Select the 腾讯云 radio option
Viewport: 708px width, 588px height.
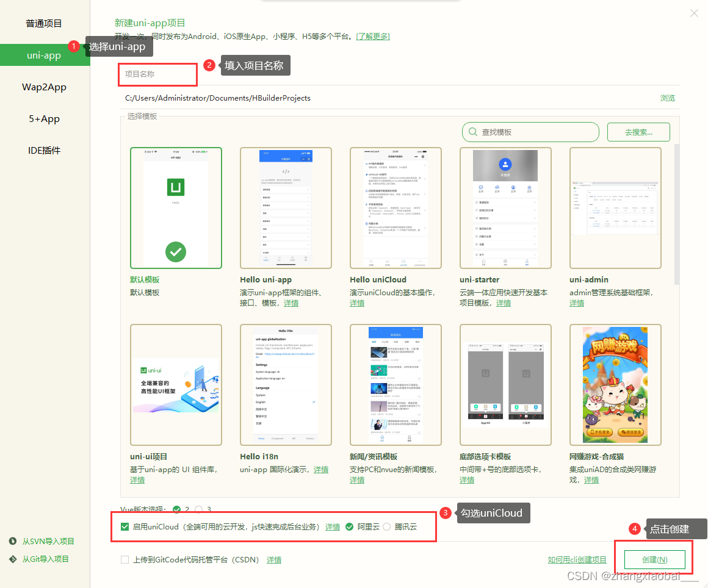[386, 526]
